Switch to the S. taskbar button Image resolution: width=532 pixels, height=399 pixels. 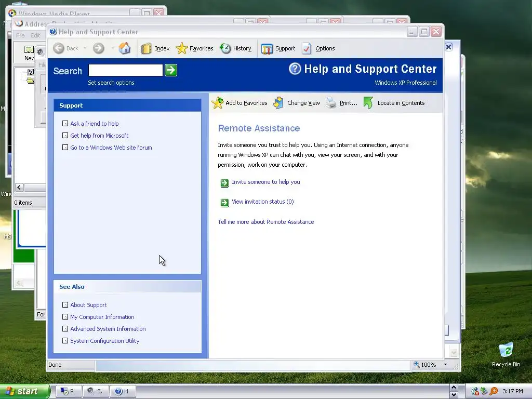pyautogui.click(x=96, y=391)
